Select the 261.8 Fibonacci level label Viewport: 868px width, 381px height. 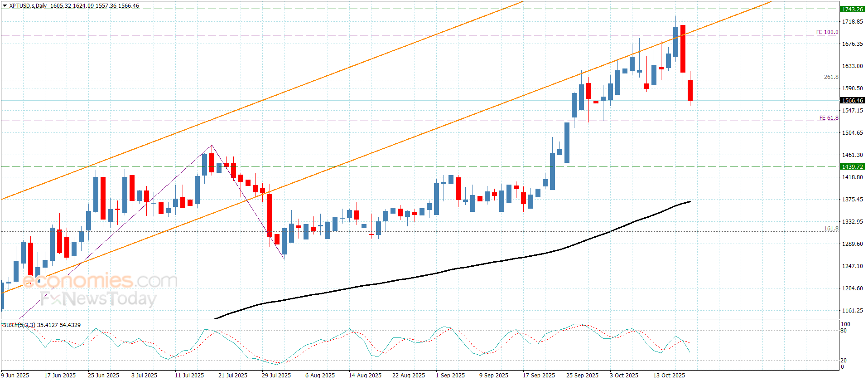pos(831,77)
